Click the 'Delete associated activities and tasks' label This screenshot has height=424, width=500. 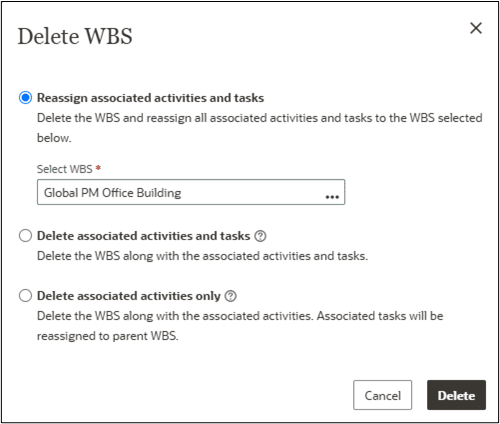pos(143,236)
